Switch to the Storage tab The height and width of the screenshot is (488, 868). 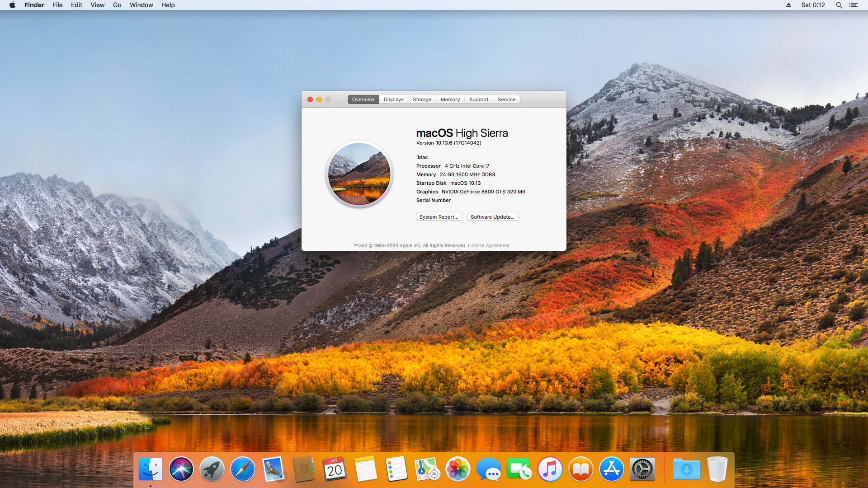pos(422,99)
